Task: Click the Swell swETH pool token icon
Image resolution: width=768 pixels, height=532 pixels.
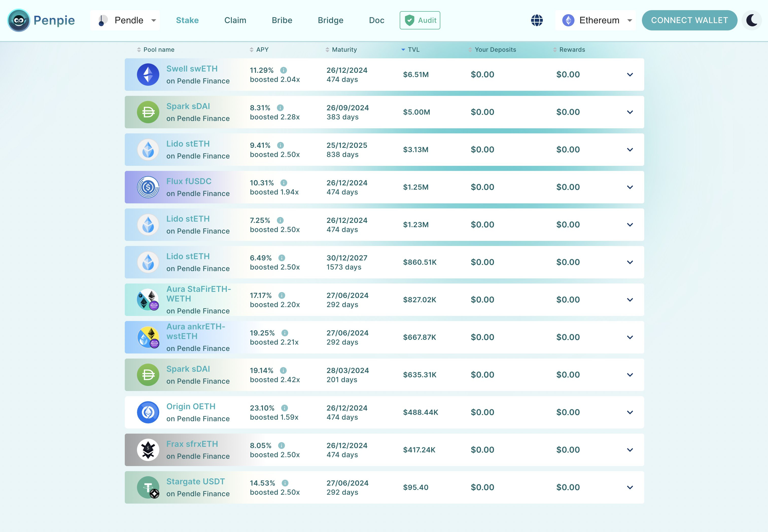Action: (x=148, y=75)
